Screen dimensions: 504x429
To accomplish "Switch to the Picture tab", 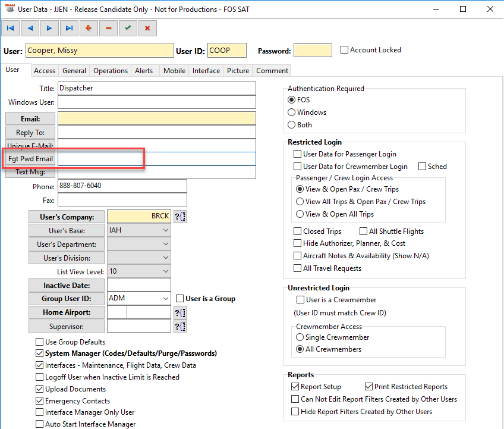I will pyautogui.click(x=238, y=71).
